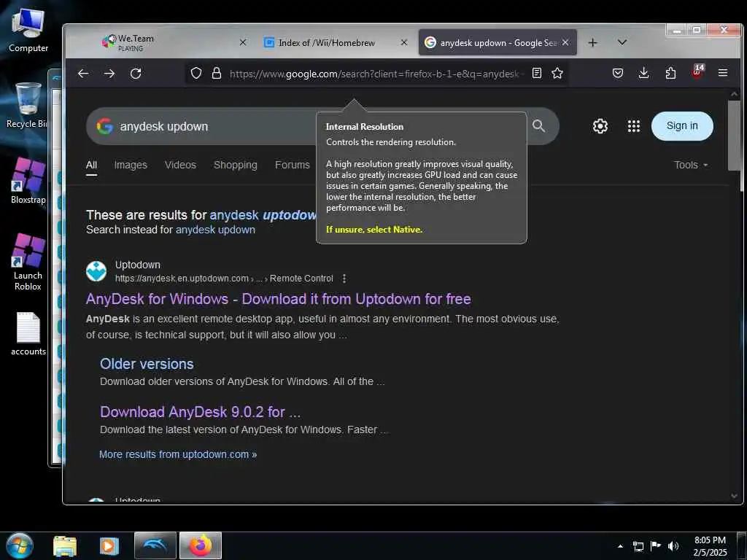Screen dimensions: 747x560
Task: Expand the Tools dropdown
Action: pyautogui.click(x=691, y=165)
